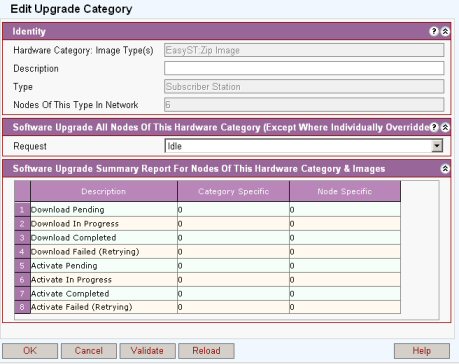Click the Nodes Of This Type field
This screenshot has width=459, height=364.
tap(304, 105)
